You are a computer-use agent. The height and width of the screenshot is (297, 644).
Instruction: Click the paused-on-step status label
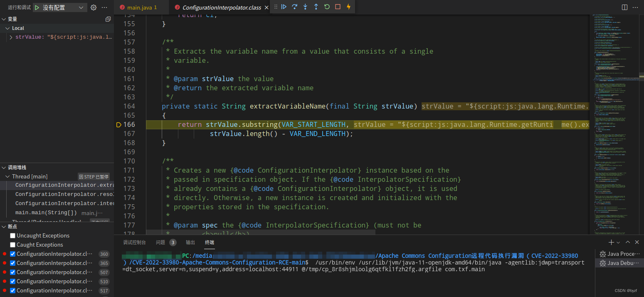pyautogui.click(x=94, y=177)
